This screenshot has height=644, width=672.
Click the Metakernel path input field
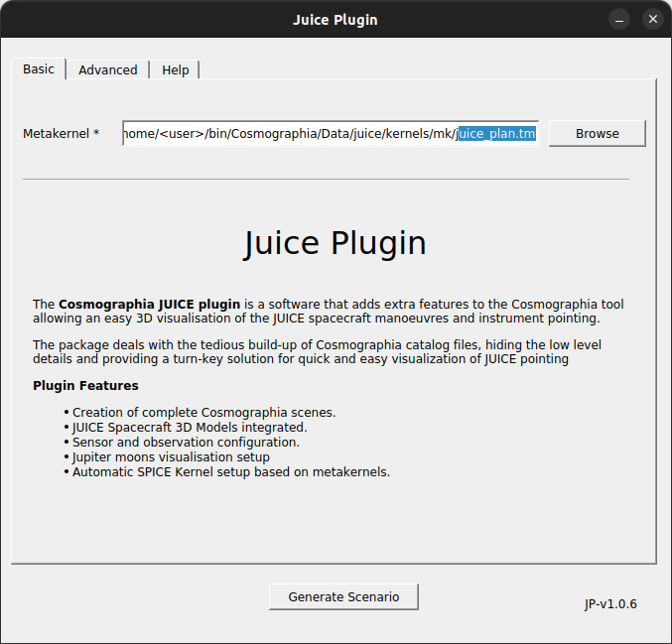click(330, 133)
